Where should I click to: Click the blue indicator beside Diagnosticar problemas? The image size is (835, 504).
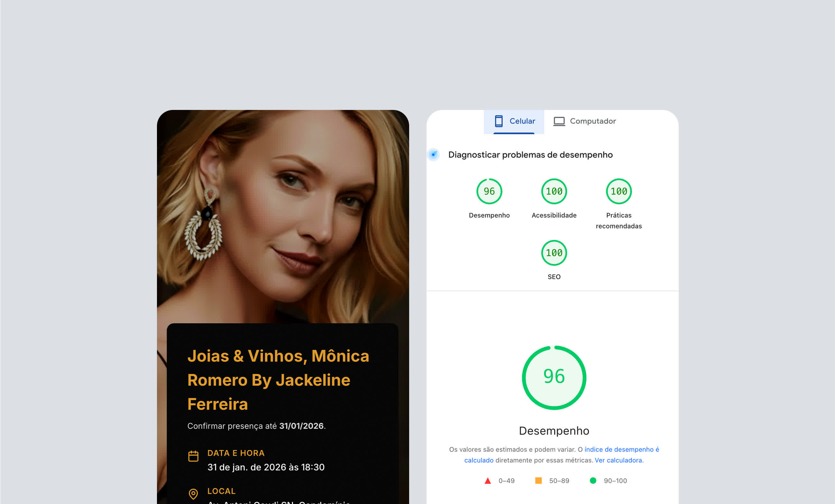[x=433, y=155]
